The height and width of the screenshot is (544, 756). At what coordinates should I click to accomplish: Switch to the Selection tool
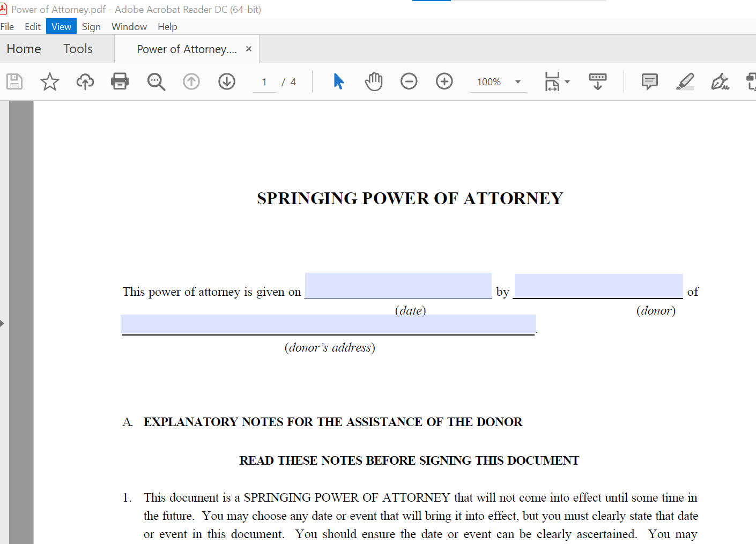(338, 81)
